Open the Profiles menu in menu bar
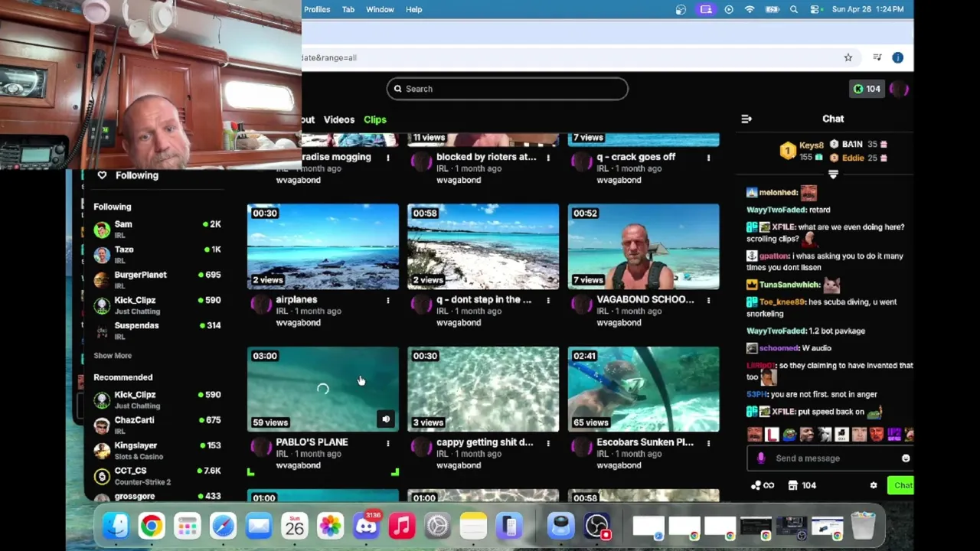980x551 pixels. (x=316, y=9)
